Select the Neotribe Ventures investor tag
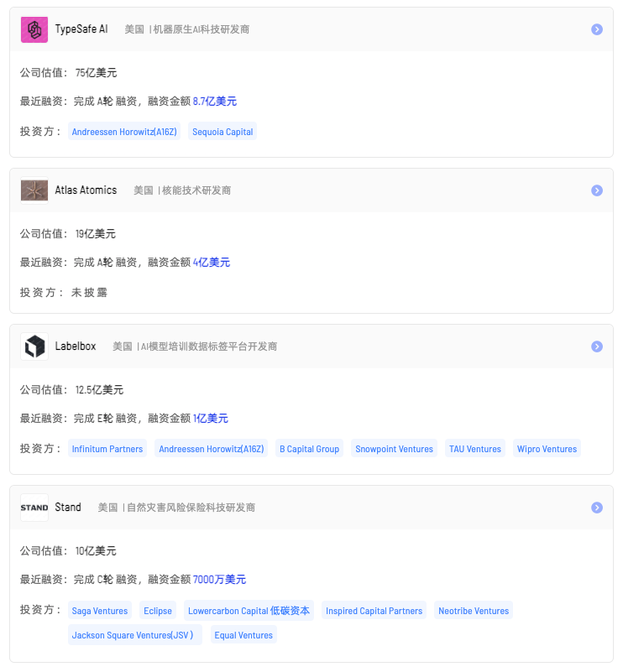The image size is (623, 672). (474, 611)
